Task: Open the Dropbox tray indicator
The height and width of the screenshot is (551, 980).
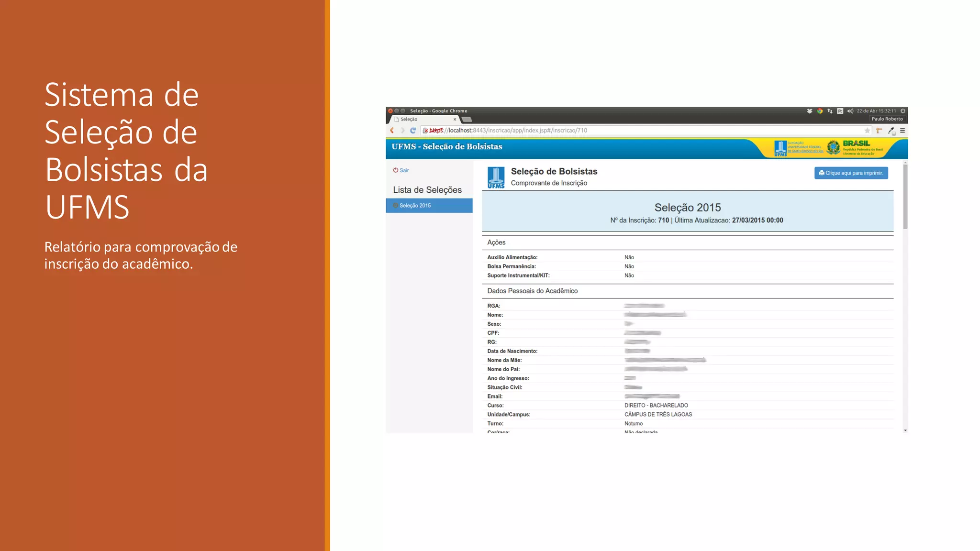Action: pos(810,111)
